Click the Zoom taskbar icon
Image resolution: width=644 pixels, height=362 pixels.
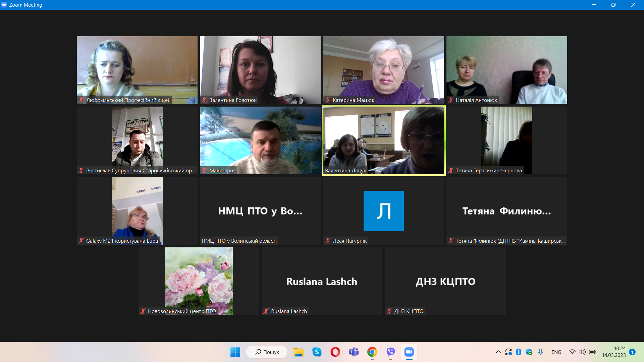(x=409, y=352)
